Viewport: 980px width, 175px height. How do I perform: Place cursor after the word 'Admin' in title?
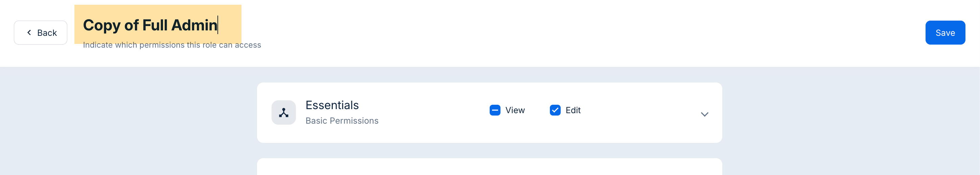(217, 25)
